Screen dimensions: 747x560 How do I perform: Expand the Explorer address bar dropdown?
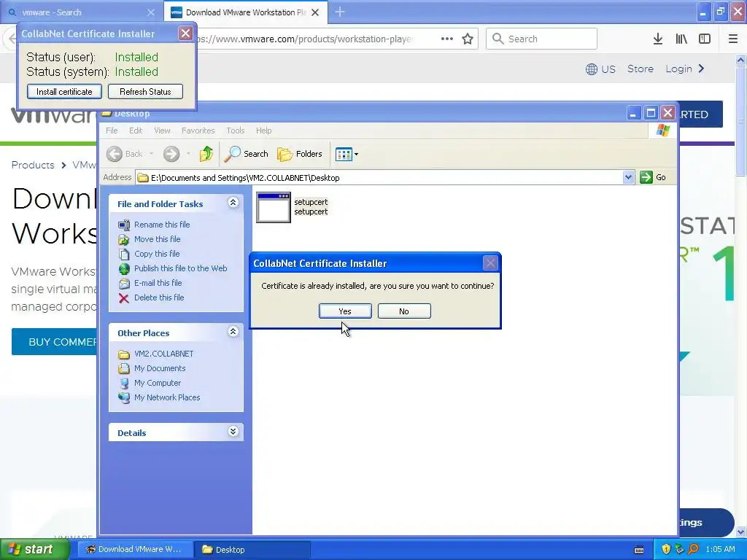628,178
